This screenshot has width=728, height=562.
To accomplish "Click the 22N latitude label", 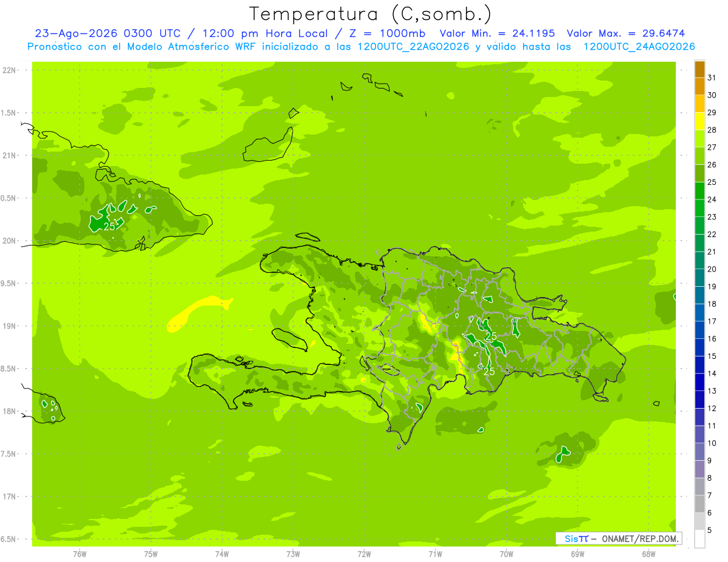I will click(x=10, y=70).
